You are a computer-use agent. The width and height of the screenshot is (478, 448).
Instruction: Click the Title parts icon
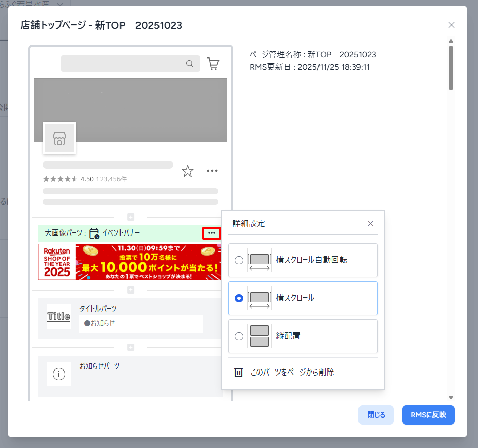coord(59,317)
